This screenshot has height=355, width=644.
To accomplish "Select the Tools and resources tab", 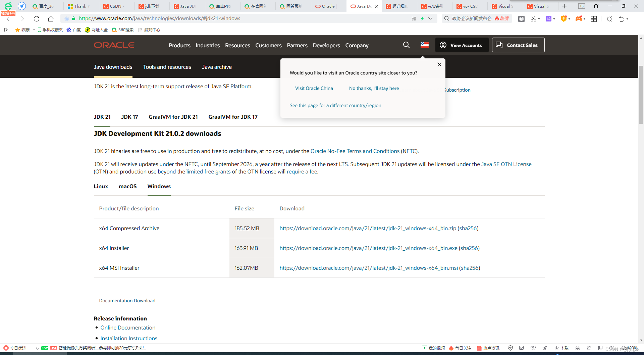I will [x=167, y=67].
